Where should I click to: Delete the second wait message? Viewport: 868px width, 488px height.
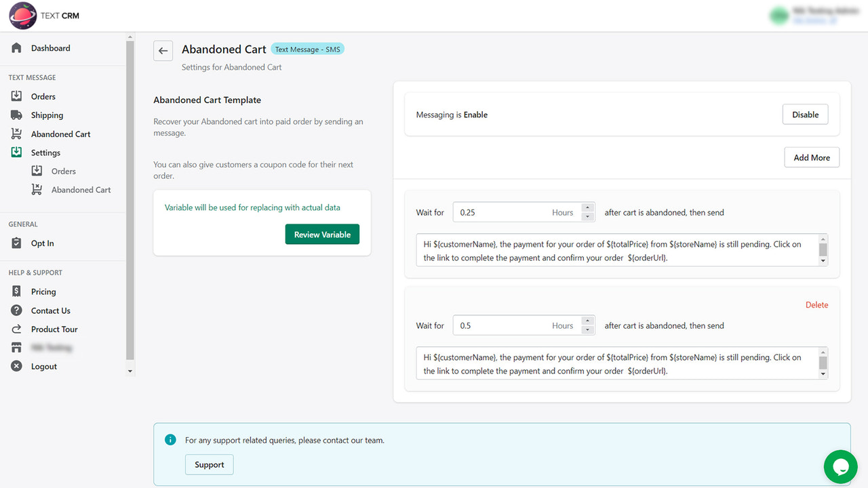pos(816,304)
